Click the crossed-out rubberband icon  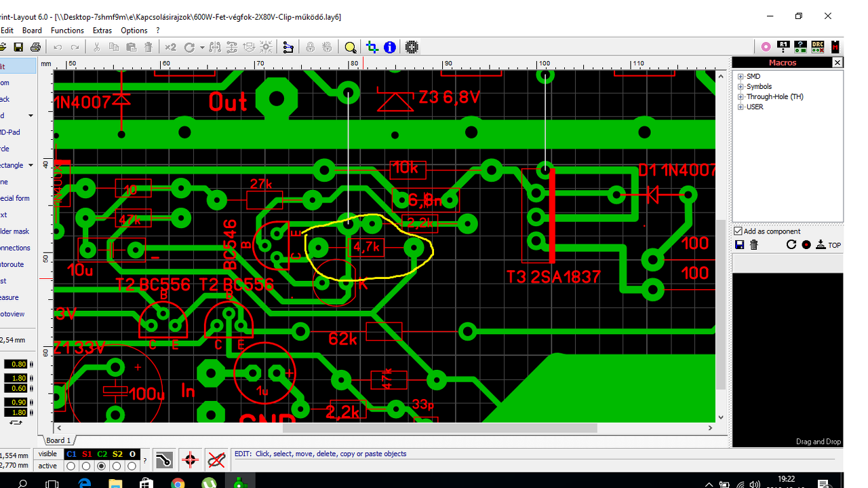point(216,459)
